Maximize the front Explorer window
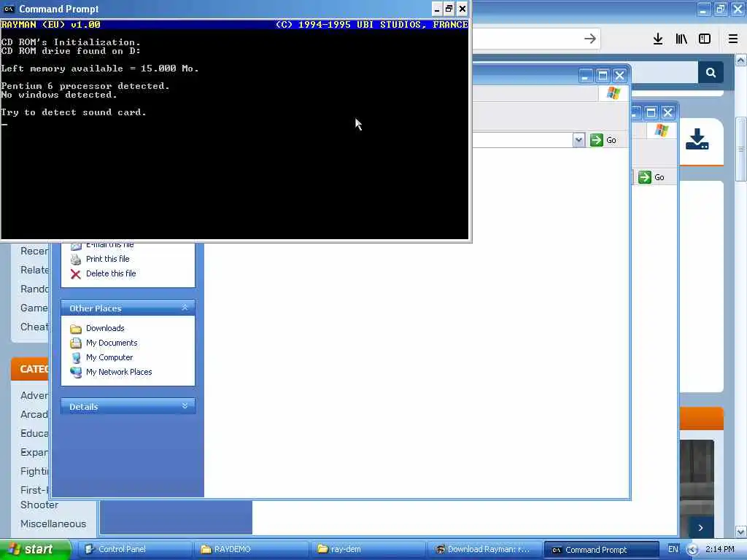The image size is (747, 560). (603, 75)
